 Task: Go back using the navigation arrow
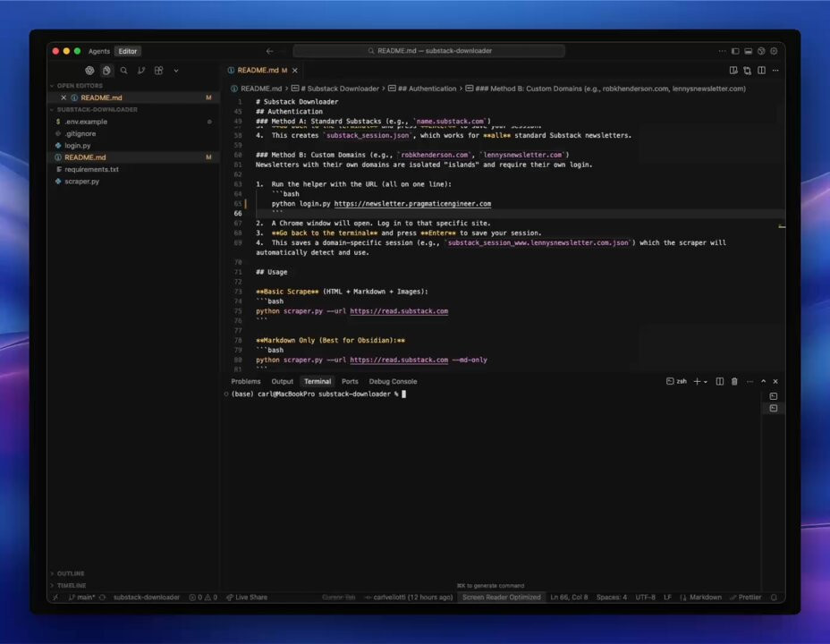tap(269, 51)
